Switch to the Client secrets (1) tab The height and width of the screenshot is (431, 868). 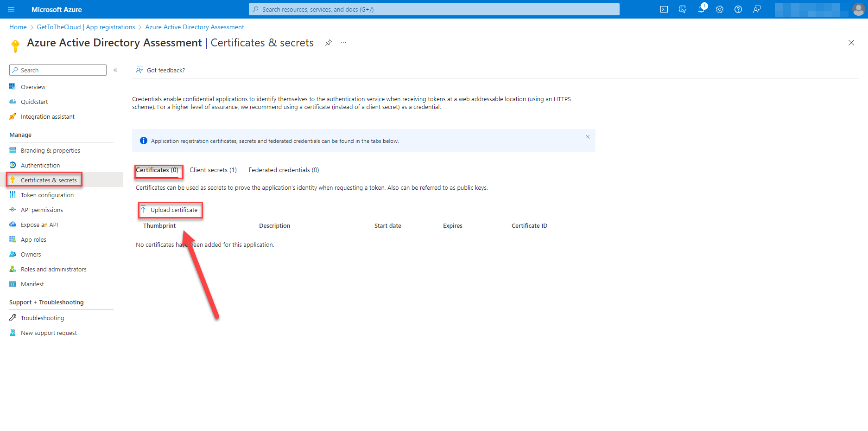pyautogui.click(x=213, y=170)
